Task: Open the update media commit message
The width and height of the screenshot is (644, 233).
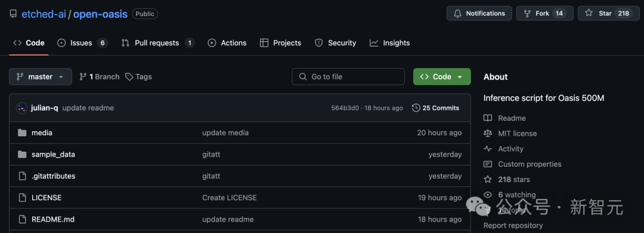Action: pos(225,133)
